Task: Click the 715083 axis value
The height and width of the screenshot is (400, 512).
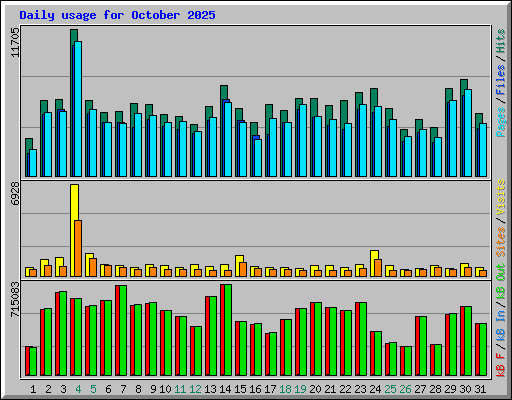Action: coord(15,299)
